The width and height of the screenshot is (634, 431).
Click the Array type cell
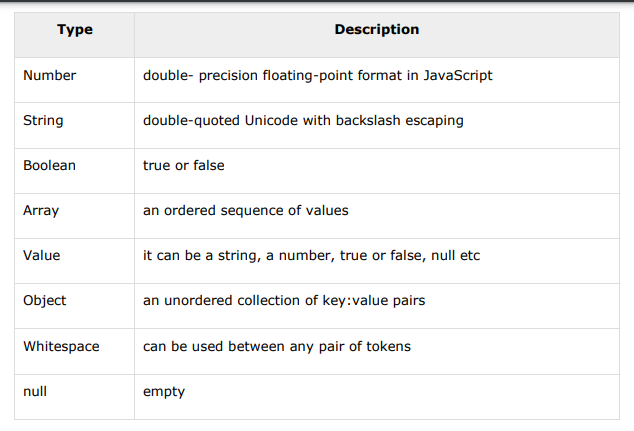[x=41, y=210]
